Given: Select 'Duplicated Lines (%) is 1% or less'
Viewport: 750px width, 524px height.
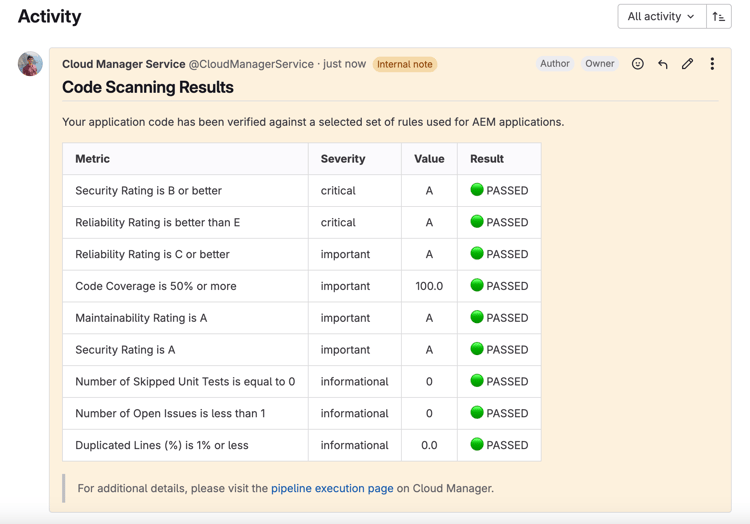Looking at the screenshot, I should pyautogui.click(x=186, y=445).
